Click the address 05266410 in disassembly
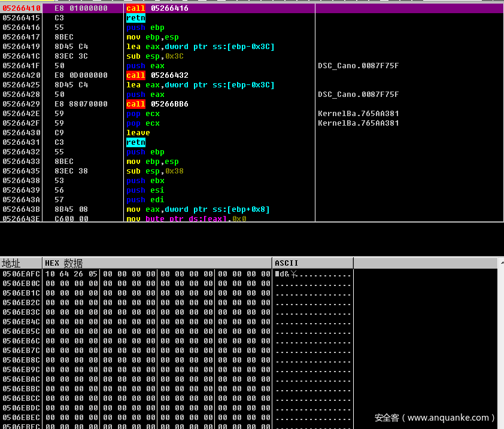 pos(22,8)
